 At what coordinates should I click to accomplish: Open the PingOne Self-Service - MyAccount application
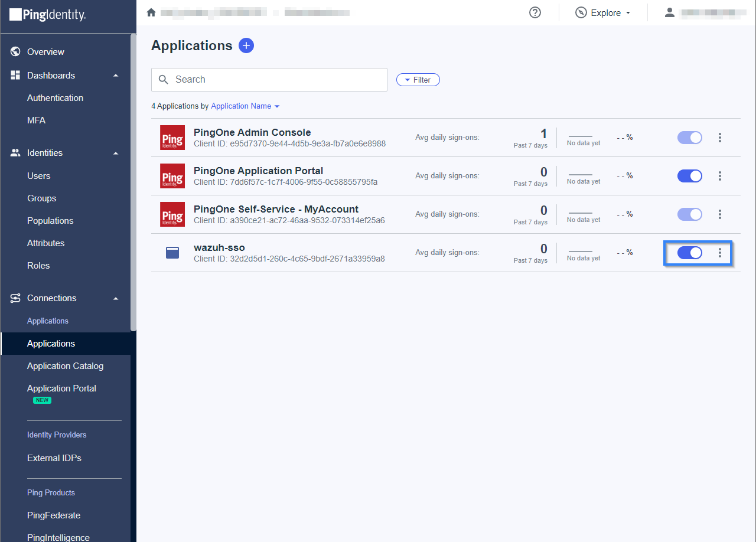click(276, 209)
